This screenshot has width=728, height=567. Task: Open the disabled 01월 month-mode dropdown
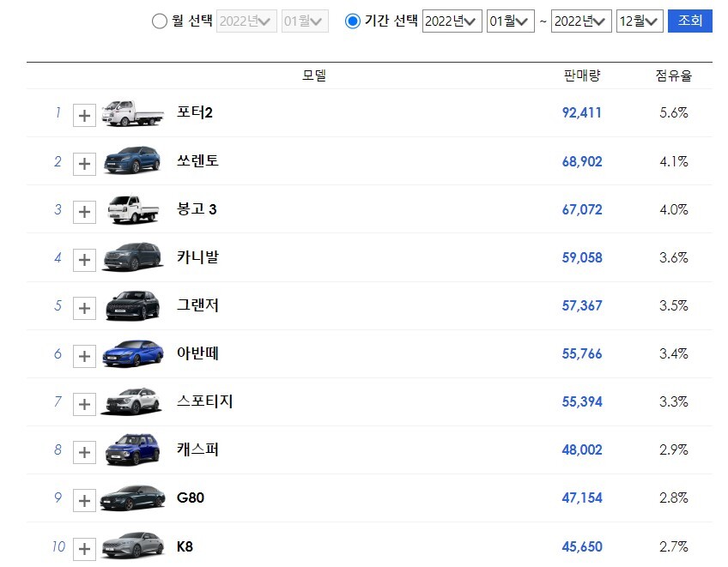305,21
